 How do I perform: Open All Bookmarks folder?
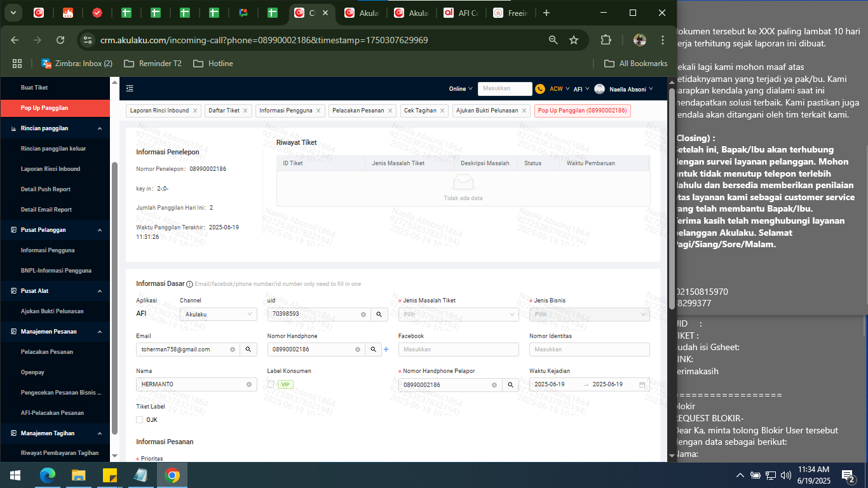[635, 64]
